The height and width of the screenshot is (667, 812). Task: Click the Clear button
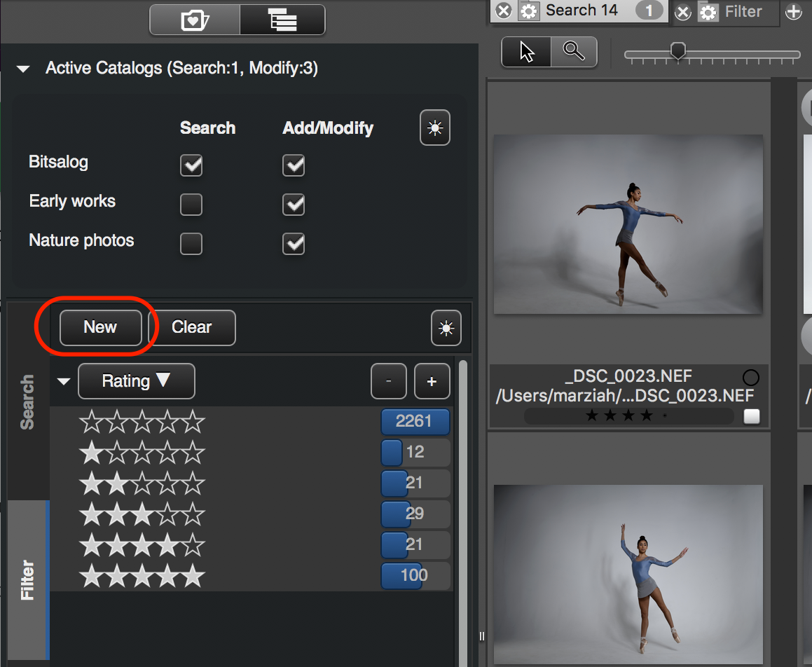click(191, 327)
